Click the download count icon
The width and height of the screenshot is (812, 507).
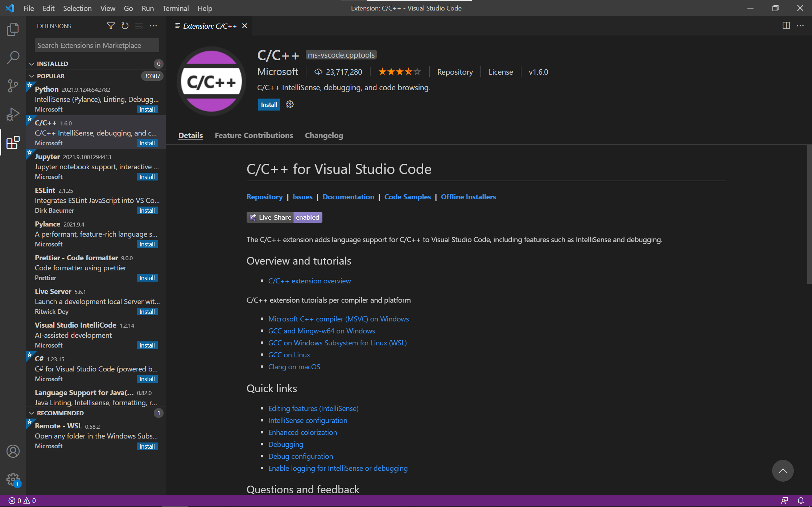(318, 72)
